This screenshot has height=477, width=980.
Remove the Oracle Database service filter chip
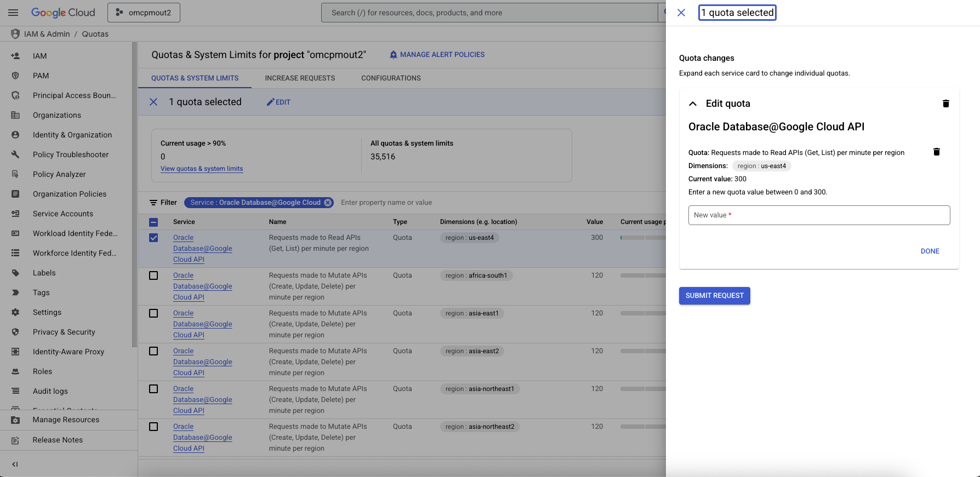click(328, 203)
